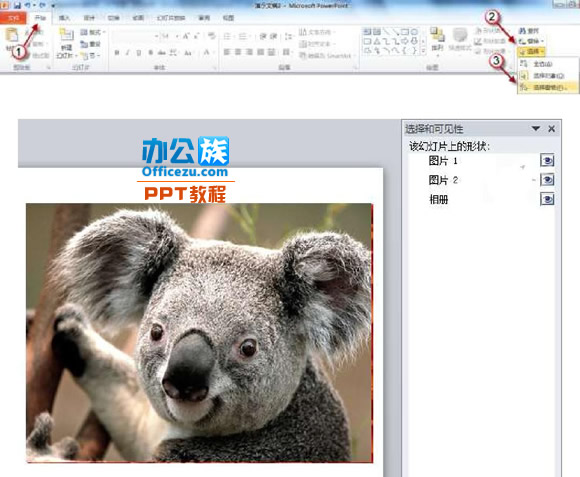This screenshot has height=477, width=580.
Task: Toggle Underline formatting
Action: [139, 53]
